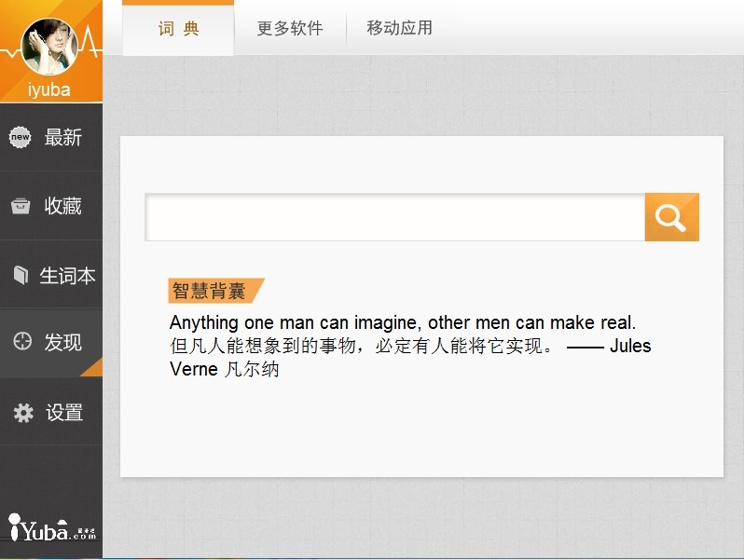Screen dimensions: 744x560
Task: Open the 移动应用 tab
Action: 399,28
